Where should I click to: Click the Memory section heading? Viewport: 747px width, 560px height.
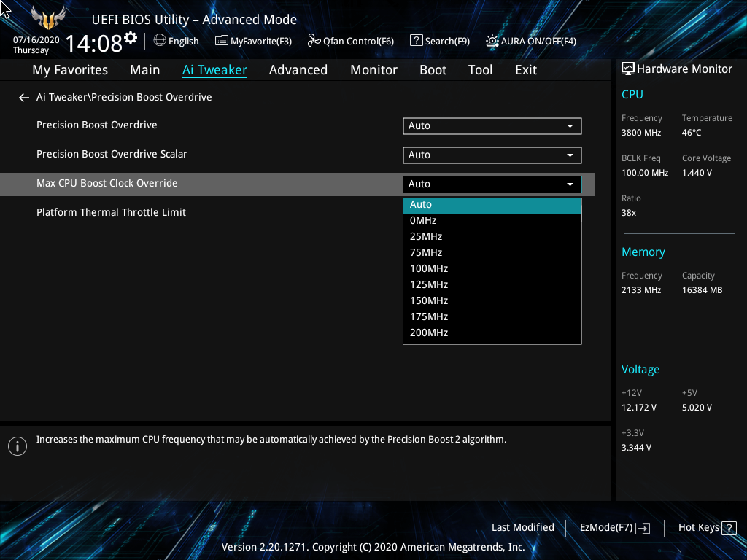pos(643,252)
